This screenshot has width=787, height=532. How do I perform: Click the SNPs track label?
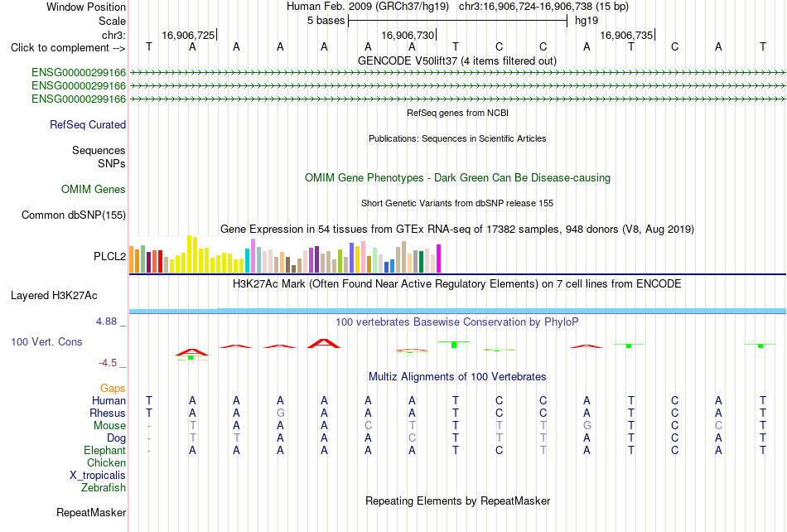tap(112, 163)
